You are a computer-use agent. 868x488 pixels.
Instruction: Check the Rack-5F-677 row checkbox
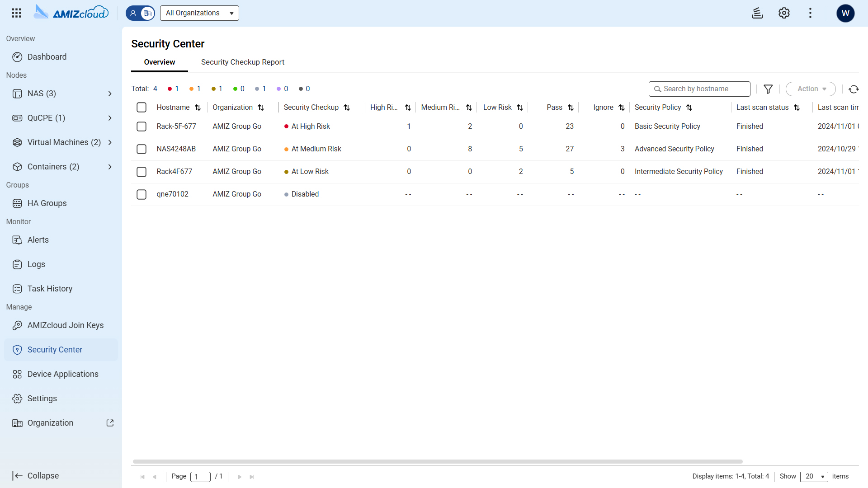point(142,127)
